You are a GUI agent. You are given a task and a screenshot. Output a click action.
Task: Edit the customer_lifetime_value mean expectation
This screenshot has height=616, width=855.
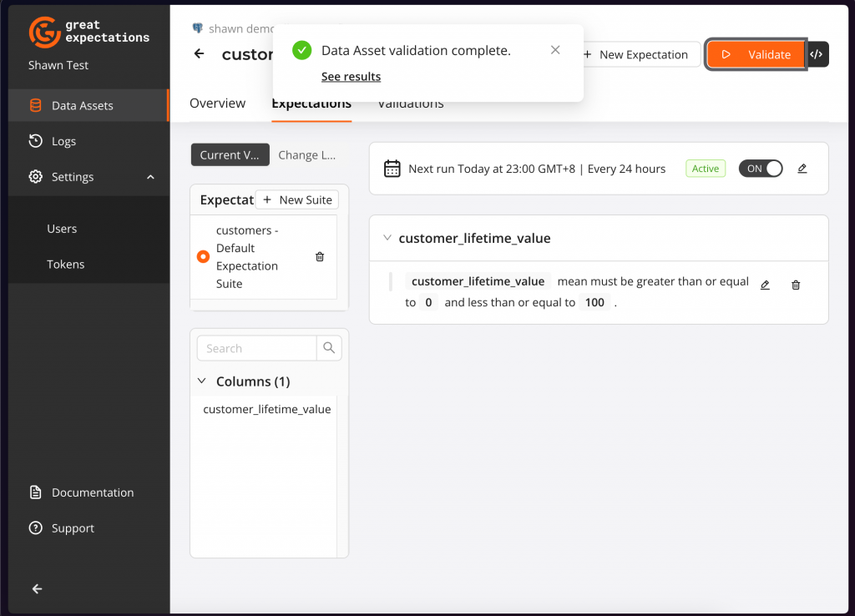point(766,285)
